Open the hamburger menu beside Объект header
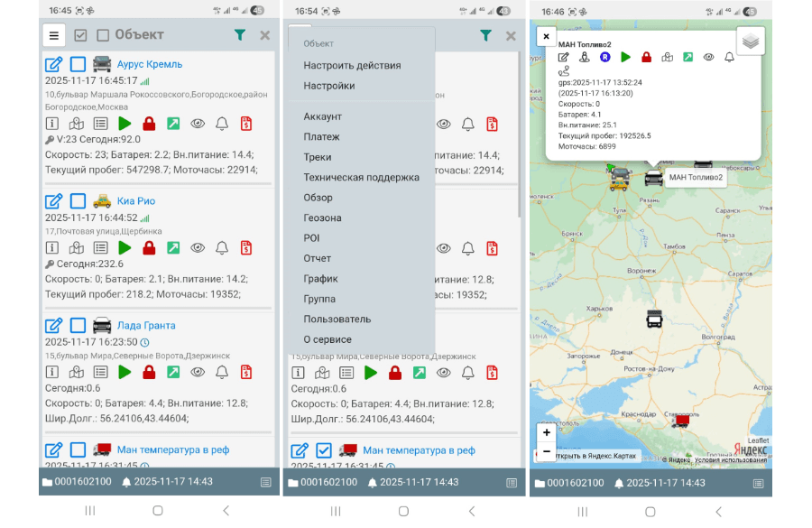The width and height of the screenshot is (812, 528). (x=54, y=35)
